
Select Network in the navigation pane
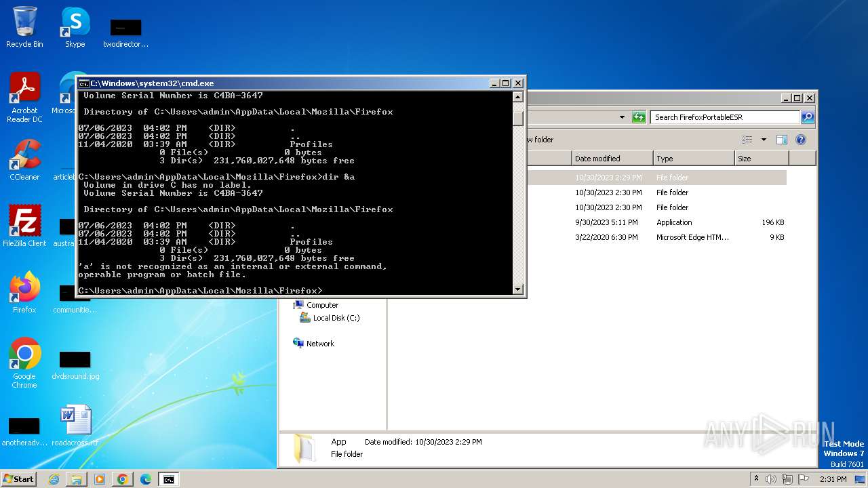[319, 344]
